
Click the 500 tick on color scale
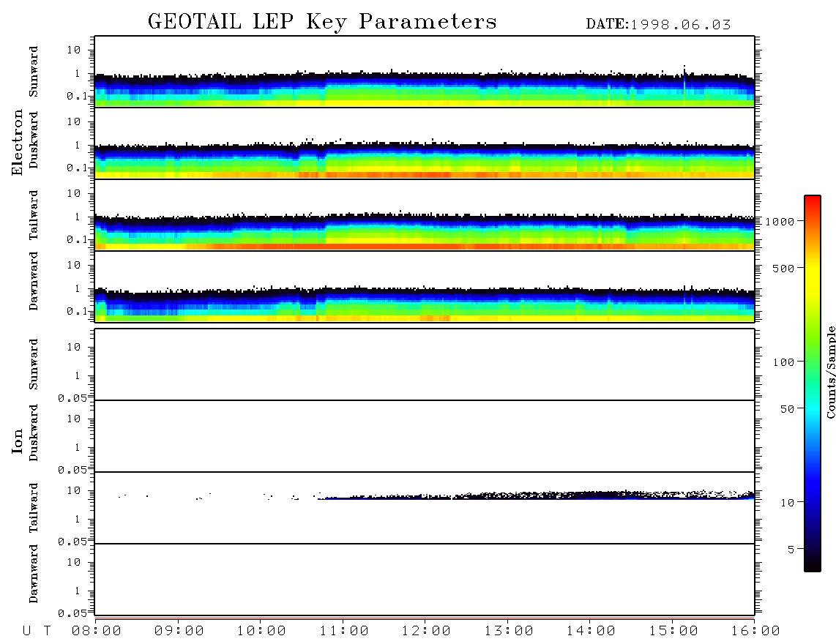pos(783,268)
